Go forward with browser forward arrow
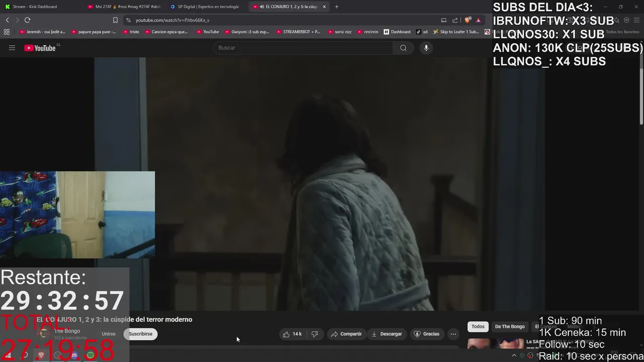This screenshot has width=644, height=362. click(17, 20)
